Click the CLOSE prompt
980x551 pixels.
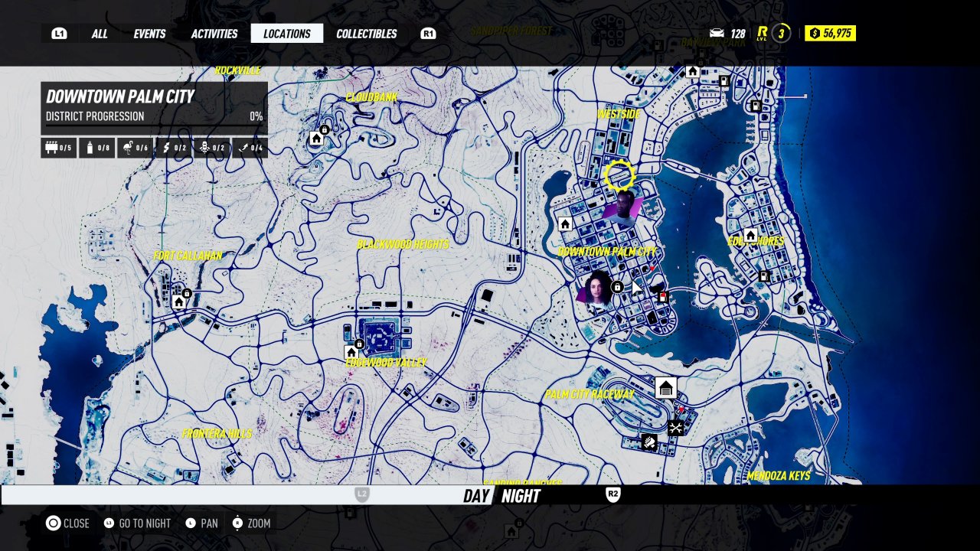click(67, 523)
